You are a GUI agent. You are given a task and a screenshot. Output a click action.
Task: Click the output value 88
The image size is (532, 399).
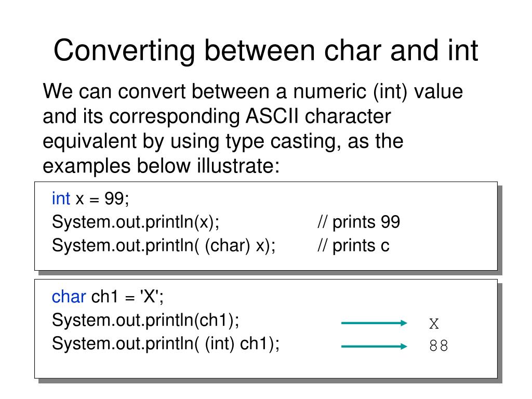(438, 345)
